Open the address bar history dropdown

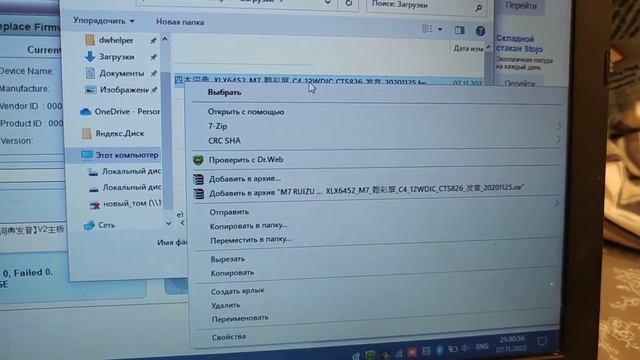(x=327, y=2)
